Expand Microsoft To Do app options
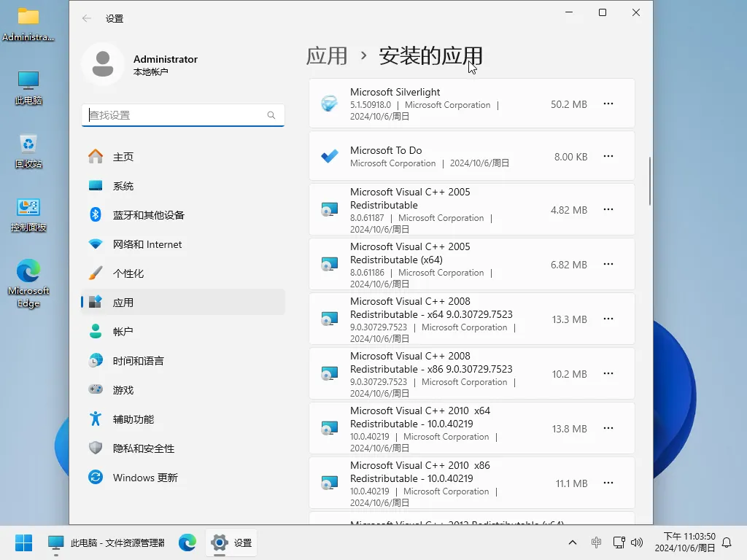Image resolution: width=747 pixels, height=560 pixels. [608, 156]
